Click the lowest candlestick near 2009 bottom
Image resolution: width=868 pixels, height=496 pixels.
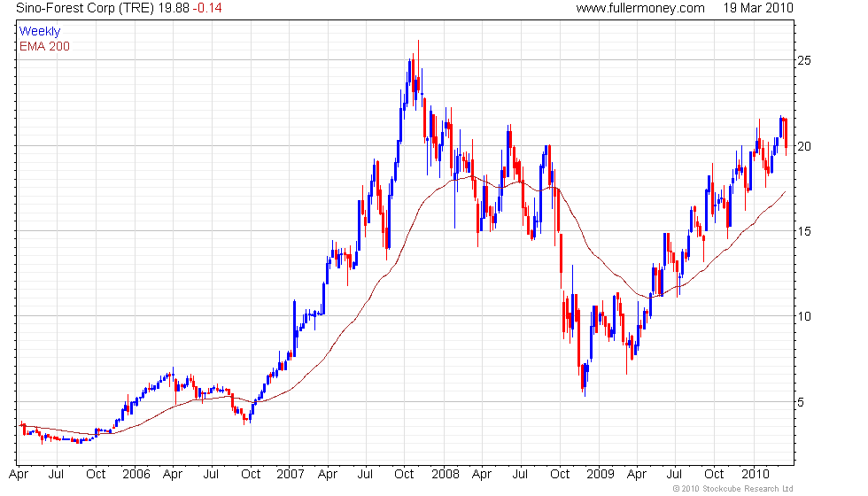pos(585,379)
